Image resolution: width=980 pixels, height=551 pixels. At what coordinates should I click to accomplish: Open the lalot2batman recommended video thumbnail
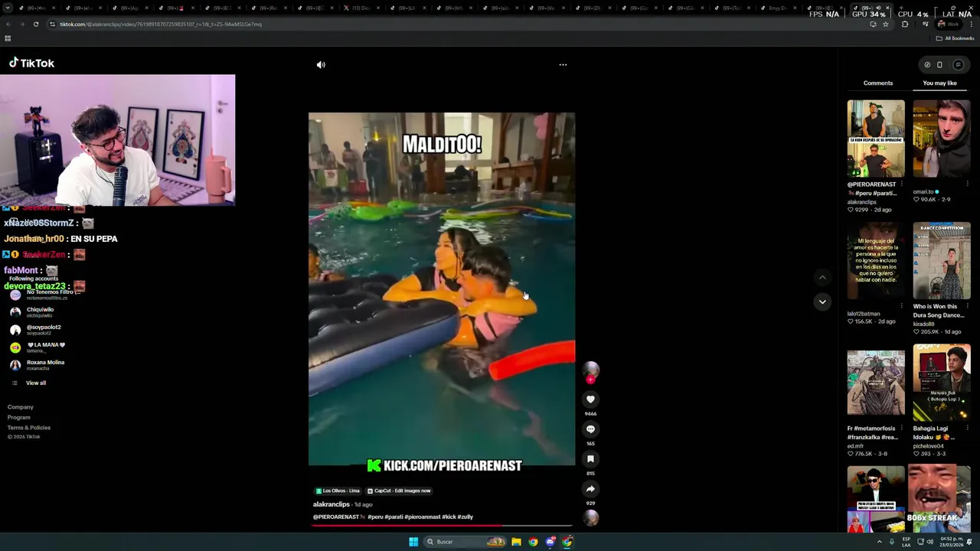coord(875,261)
